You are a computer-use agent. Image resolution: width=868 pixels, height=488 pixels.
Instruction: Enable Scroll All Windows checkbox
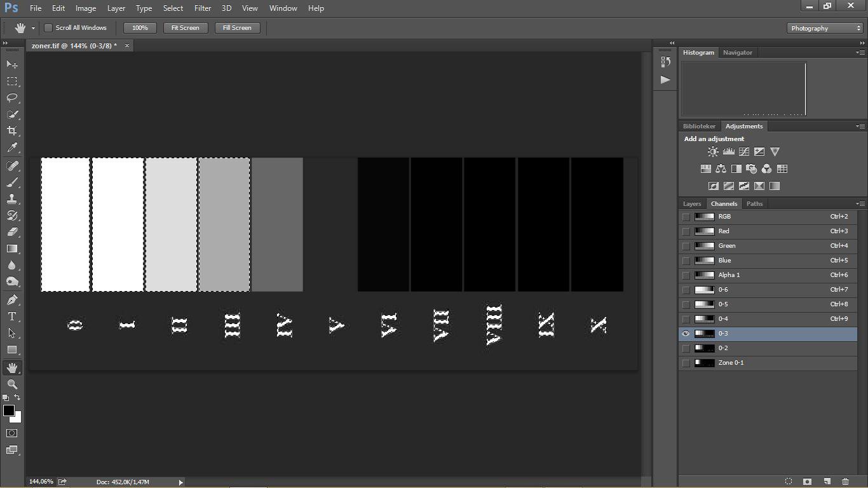point(48,28)
